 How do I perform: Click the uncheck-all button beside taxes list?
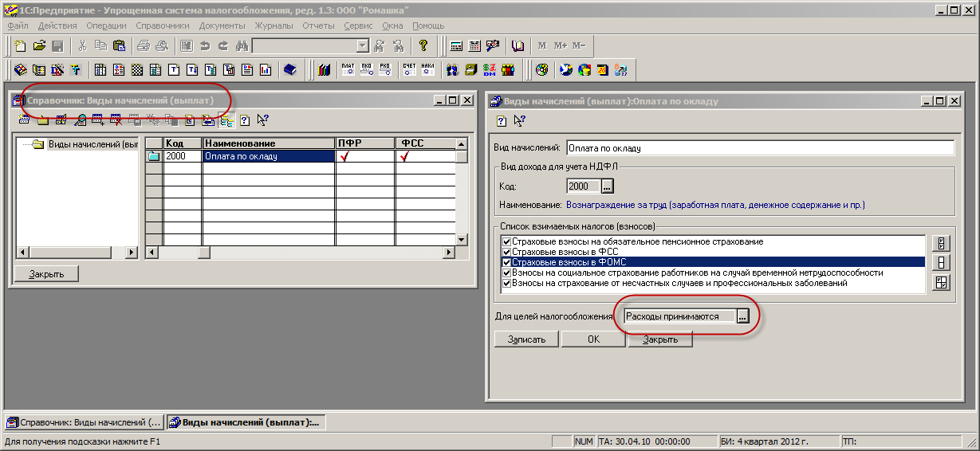[942, 263]
